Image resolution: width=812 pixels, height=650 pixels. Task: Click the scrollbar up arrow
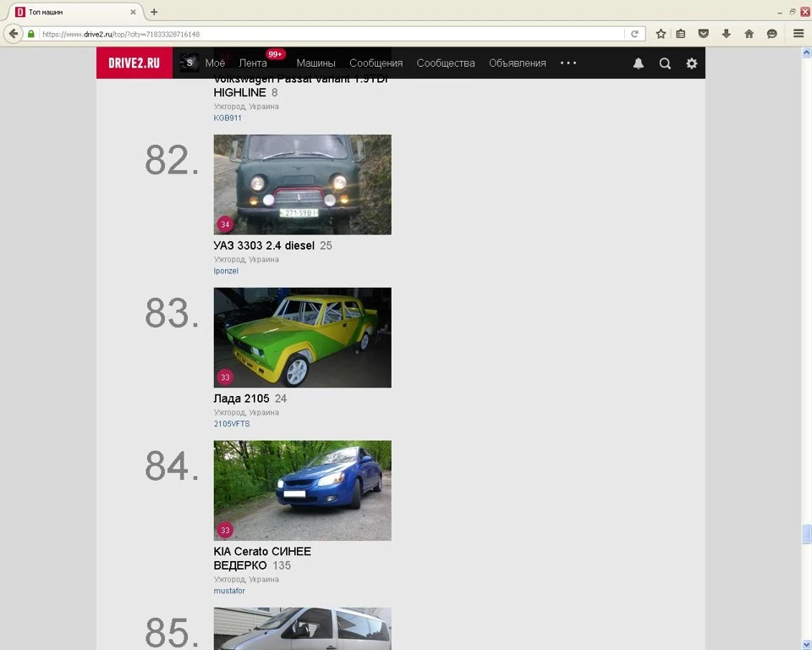[x=806, y=52]
